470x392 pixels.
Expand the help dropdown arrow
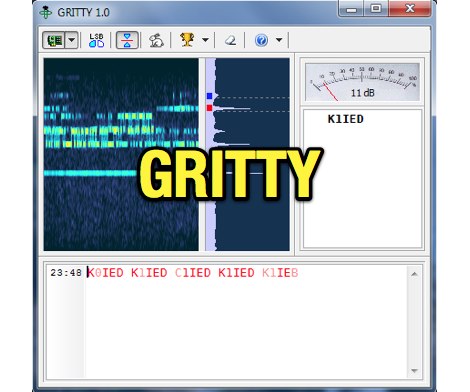point(279,40)
